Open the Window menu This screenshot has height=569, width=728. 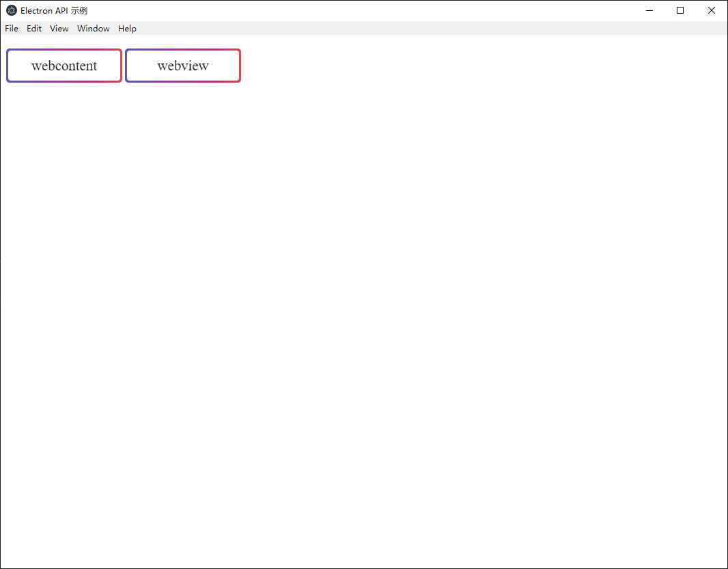(x=94, y=28)
